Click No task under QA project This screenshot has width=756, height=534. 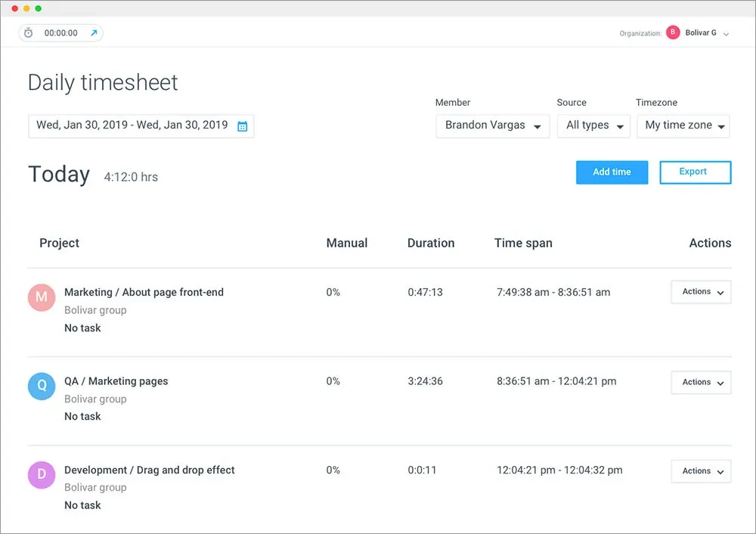(82, 416)
